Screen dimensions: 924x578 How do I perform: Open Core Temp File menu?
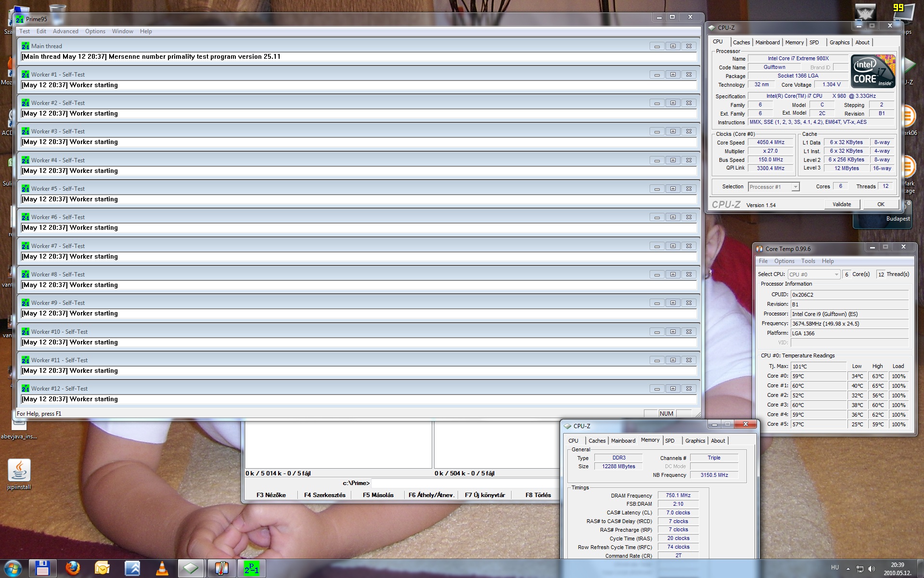763,261
